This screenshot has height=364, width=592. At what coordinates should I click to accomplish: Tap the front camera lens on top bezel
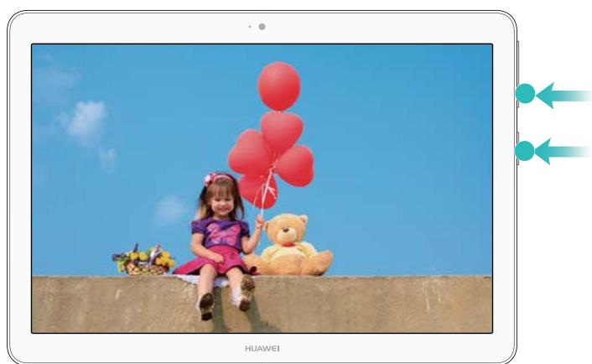pyautogui.click(x=262, y=27)
